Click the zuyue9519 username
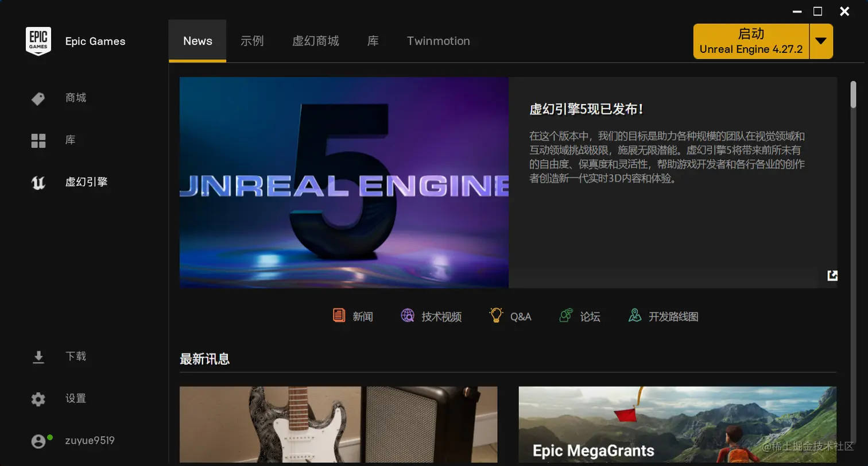868x466 pixels. coord(90,441)
